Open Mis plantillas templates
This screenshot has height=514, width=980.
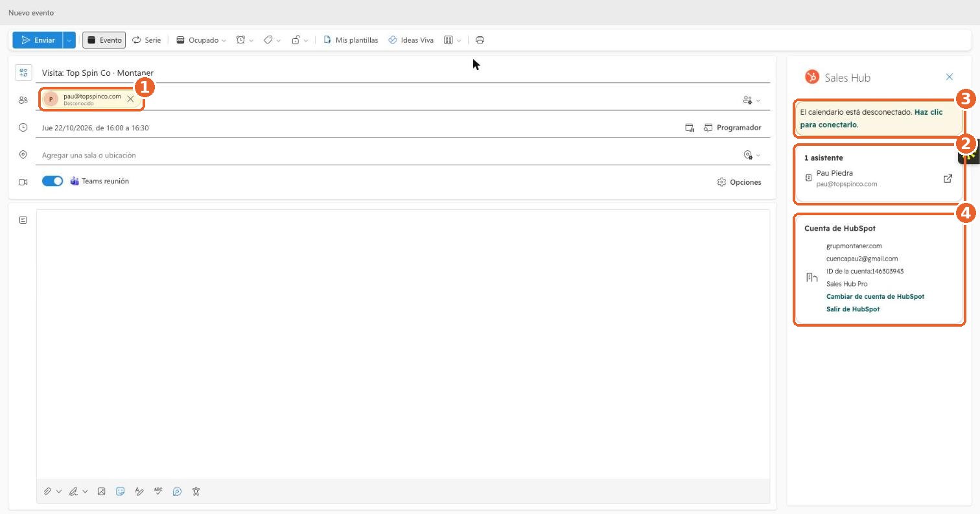click(x=351, y=40)
